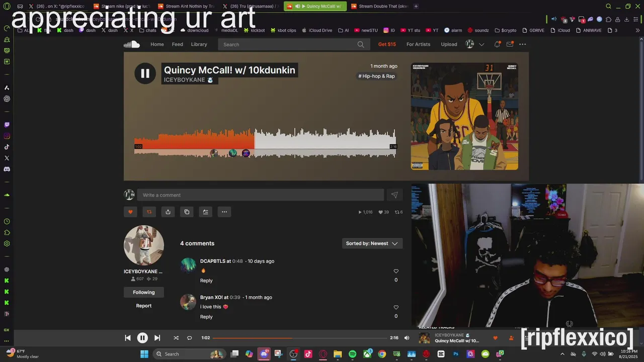
Task: Report this track via Report button
Action: (x=144, y=306)
